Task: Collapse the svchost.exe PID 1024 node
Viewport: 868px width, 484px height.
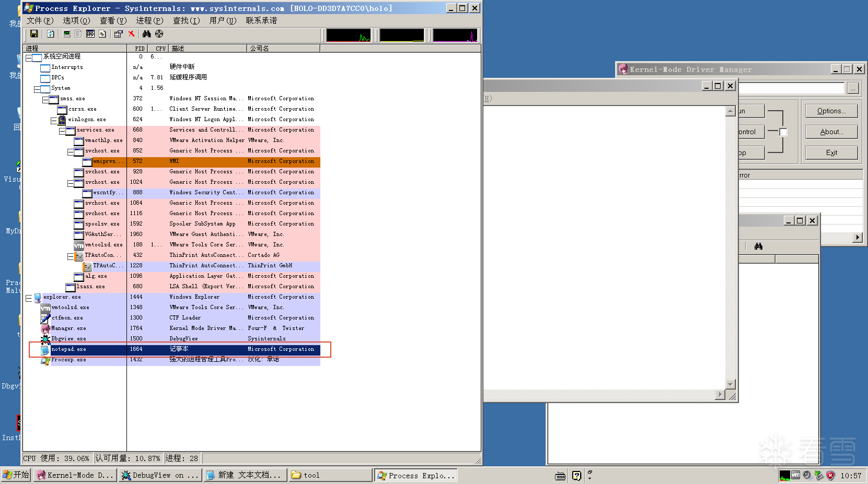Action: [x=71, y=183]
